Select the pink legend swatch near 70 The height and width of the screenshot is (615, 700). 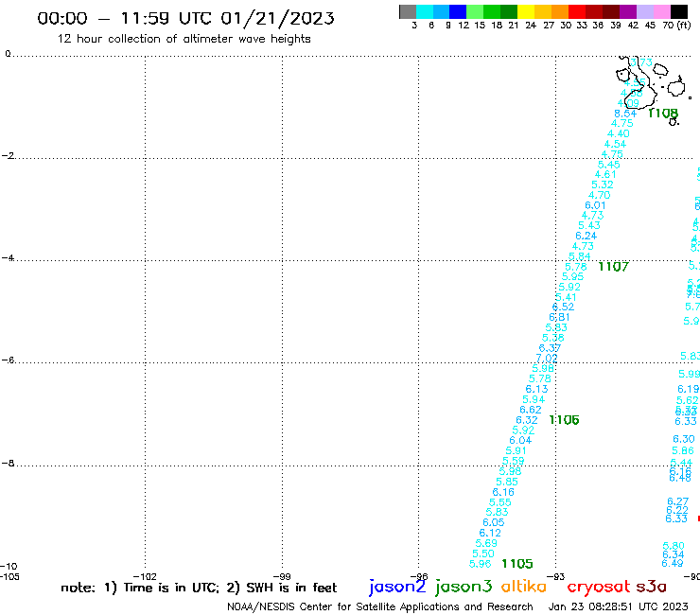pos(661,11)
